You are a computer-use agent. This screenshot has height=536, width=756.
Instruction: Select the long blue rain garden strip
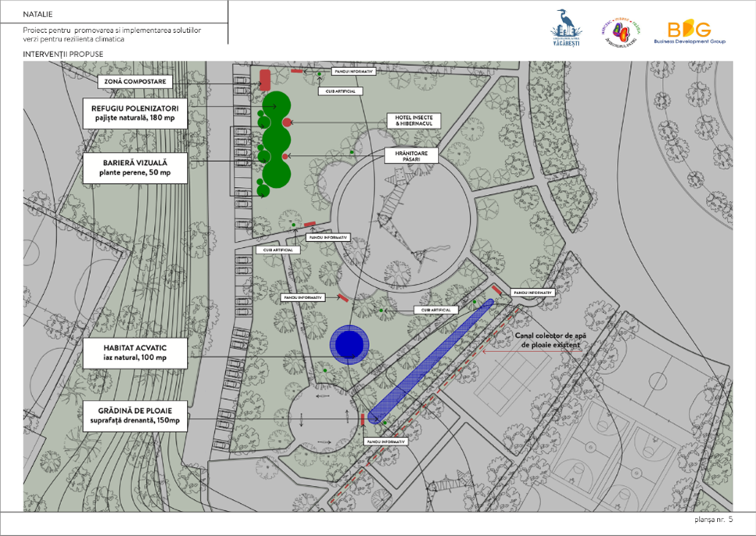tap(431, 362)
